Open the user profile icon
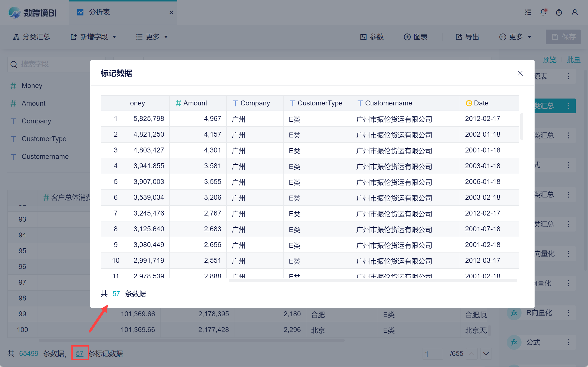 574,12
